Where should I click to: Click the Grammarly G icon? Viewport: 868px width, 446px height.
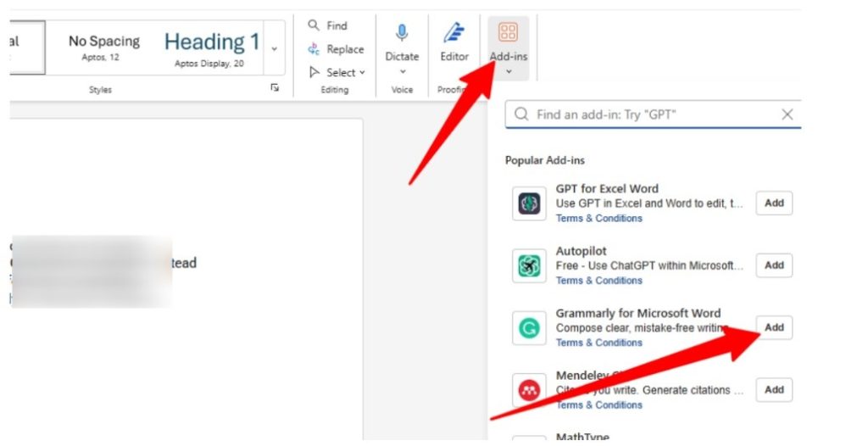coord(529,328)
